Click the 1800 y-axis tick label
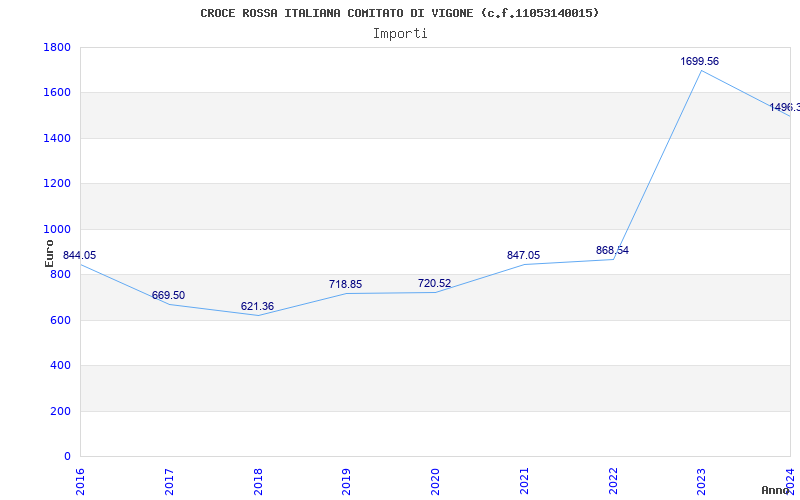This screenshot has width=800, height=500. (x=57, y=47)
